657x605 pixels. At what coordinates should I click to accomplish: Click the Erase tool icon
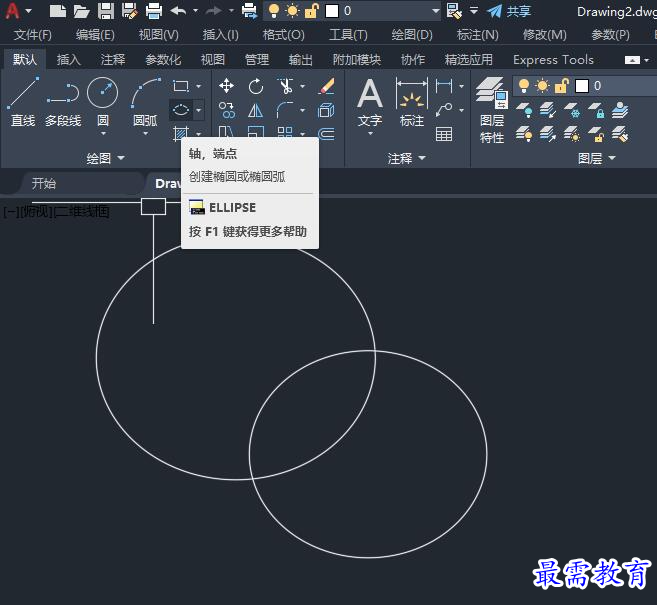tap(326, 86)
